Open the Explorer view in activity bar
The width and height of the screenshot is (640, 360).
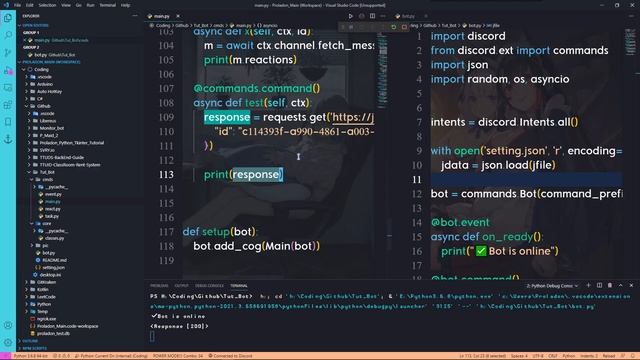coord(8,18)
